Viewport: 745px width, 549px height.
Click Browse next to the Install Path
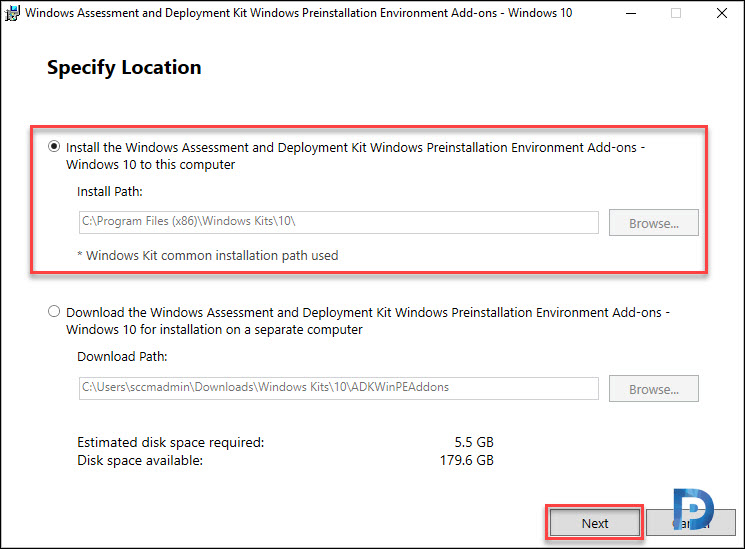[x=653, y=222]
